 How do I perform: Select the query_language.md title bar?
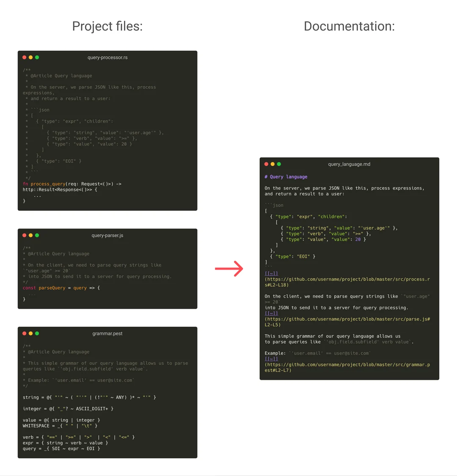click(349, 164)
